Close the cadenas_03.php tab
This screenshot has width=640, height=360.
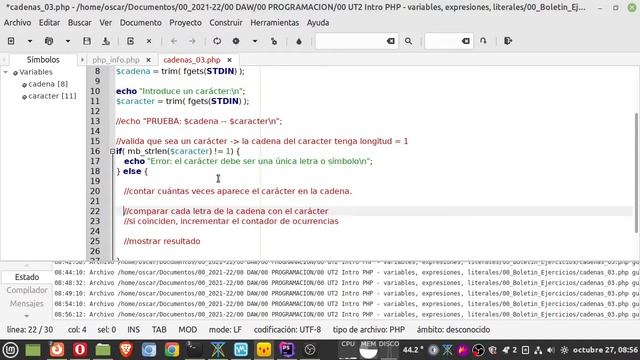[x=229, y=60]
